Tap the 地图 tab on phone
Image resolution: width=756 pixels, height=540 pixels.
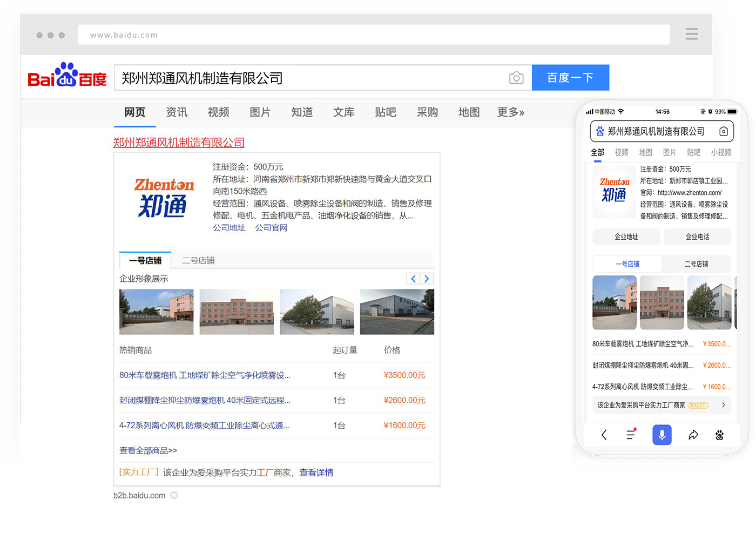(x=645, y=152)
